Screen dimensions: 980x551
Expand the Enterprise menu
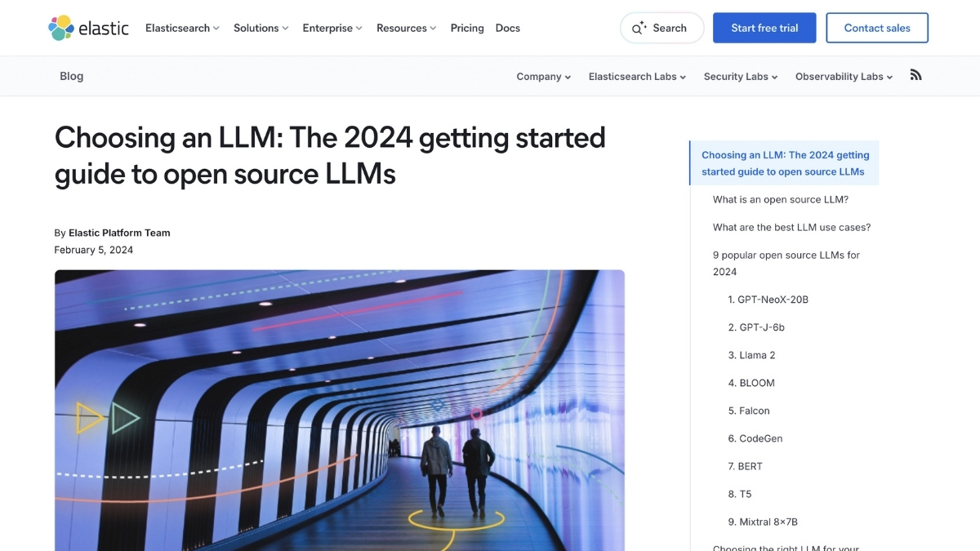pyautogui.click(x=332, y=28)
